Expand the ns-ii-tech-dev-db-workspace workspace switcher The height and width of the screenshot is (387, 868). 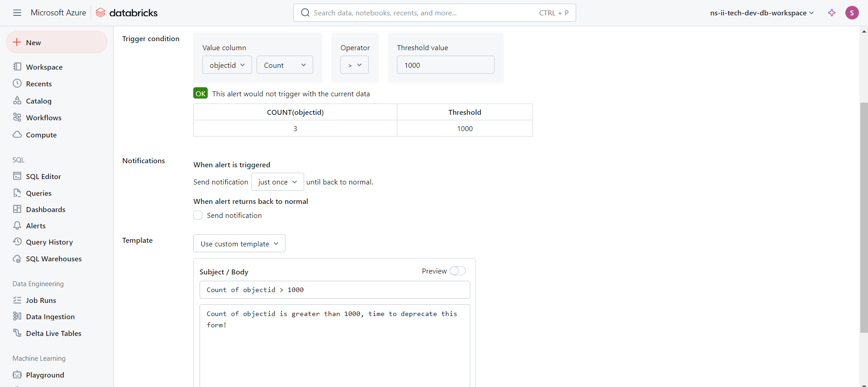(762, 13)
